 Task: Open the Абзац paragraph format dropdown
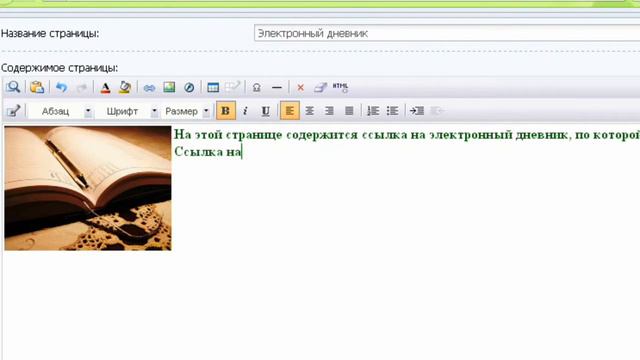tap(61, 111)
